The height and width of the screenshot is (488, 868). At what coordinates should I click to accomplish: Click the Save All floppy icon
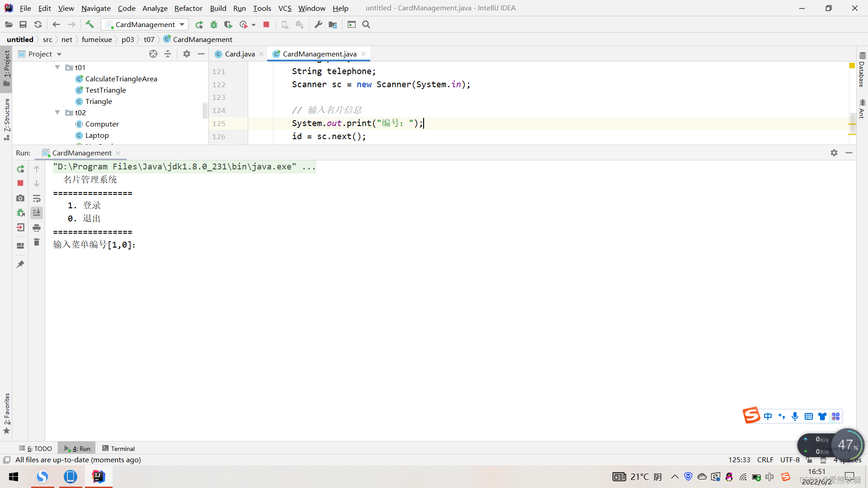pos(23,24)
